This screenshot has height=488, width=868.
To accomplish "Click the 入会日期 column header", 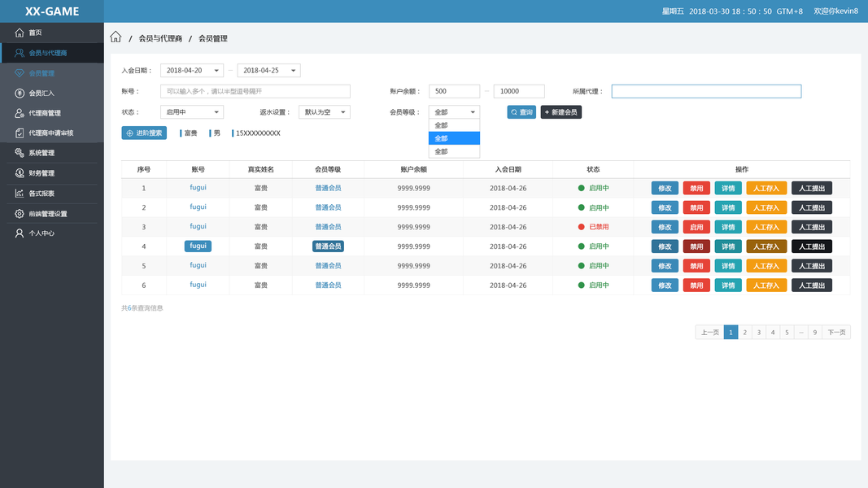I will pos(508,169).
